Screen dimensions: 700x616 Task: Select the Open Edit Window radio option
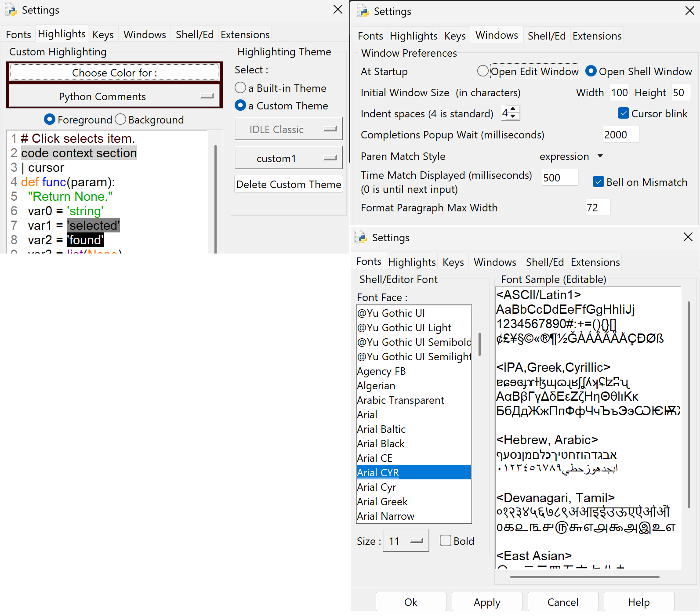tap(483, 71)
